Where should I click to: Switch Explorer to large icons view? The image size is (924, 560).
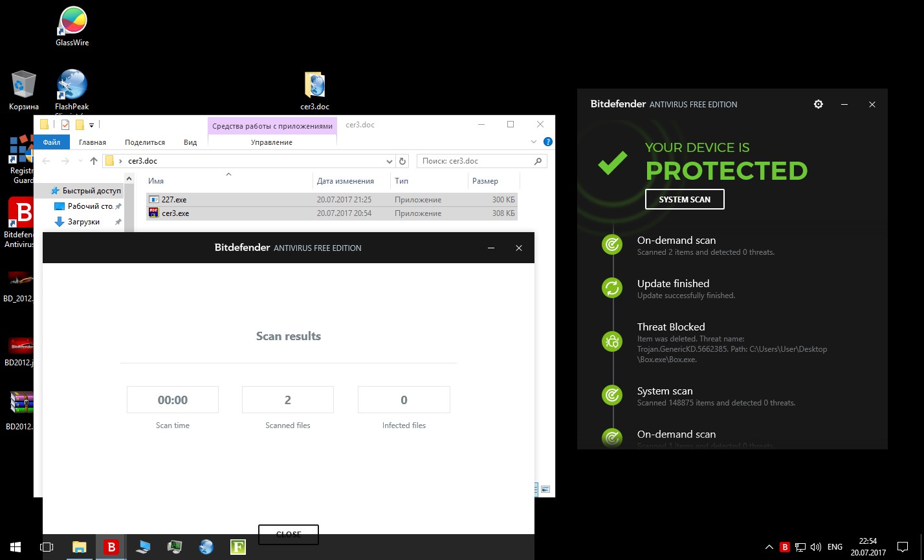[x=545, y=490]
